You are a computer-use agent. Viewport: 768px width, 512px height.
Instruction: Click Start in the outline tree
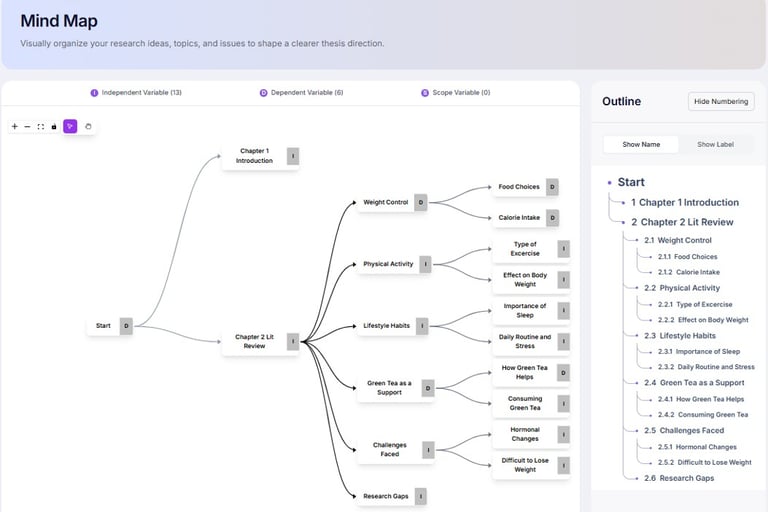pos(631,182)
